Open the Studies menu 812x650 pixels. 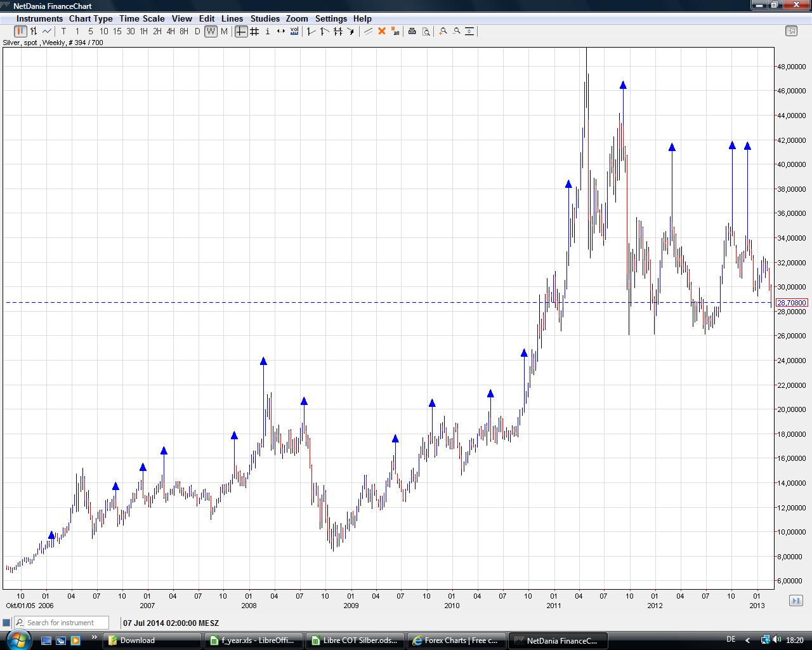pos(265,18)
